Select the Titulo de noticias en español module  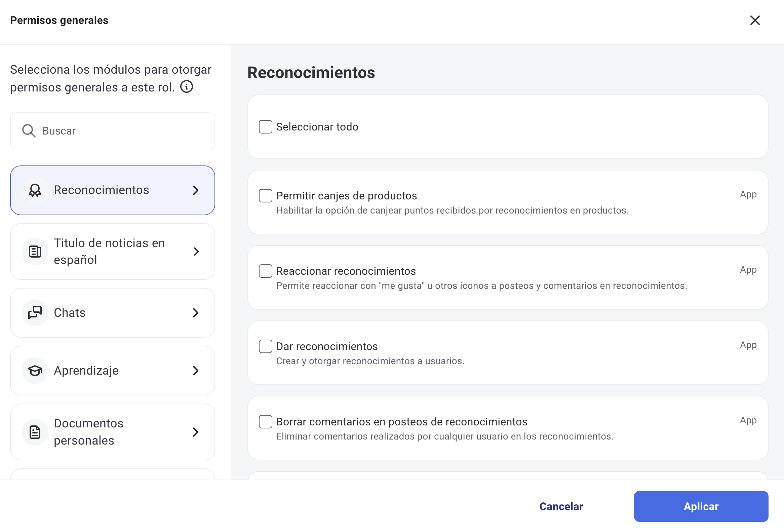pos(109,252)
